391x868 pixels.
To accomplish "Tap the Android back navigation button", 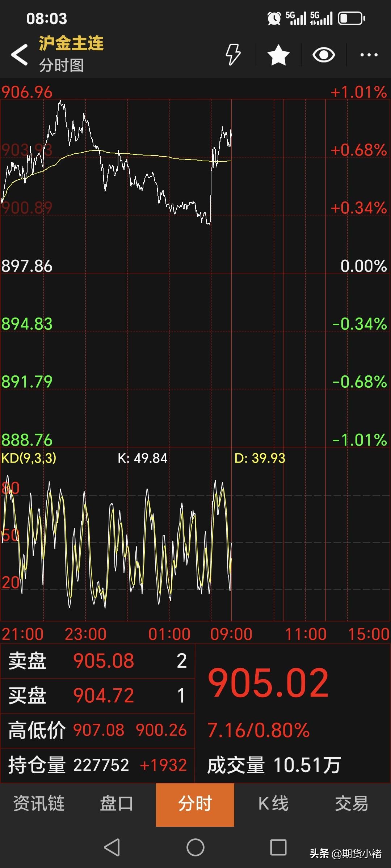I will coord(112,847).
